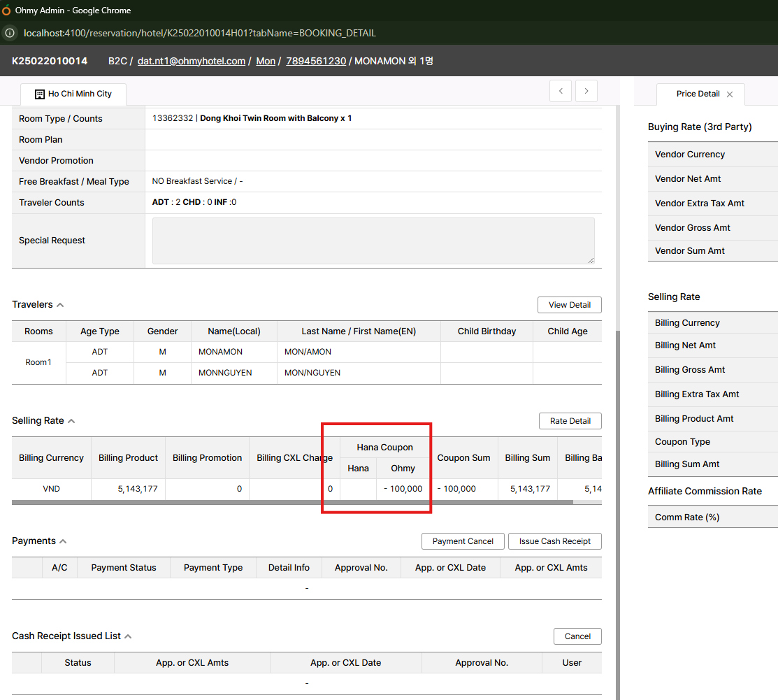Viewport: 778px width, 700px height.
Task: Collapse the Selling Rate section
Action: pos(71,421)
